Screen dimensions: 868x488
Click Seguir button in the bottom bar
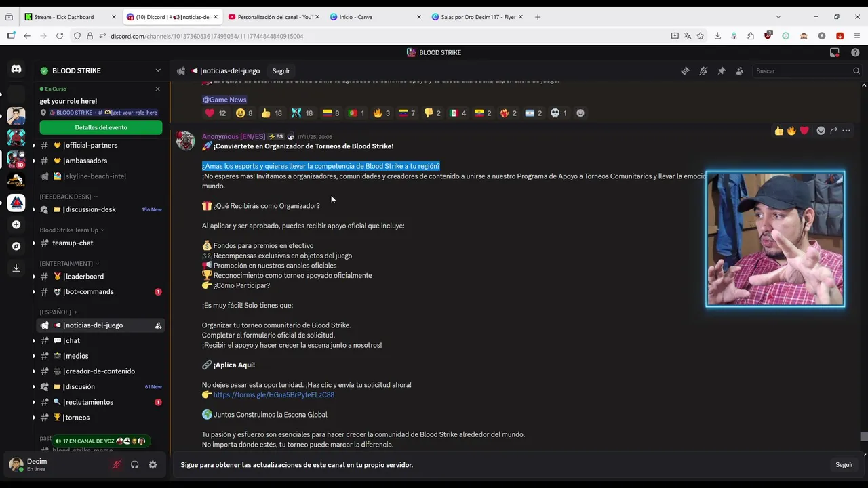(x=844, y=465)
